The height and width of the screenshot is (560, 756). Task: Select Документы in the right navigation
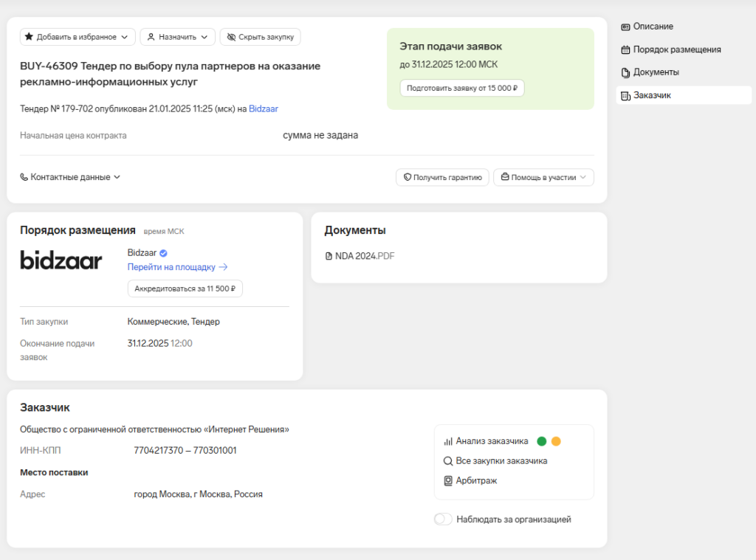pos(656,72)
